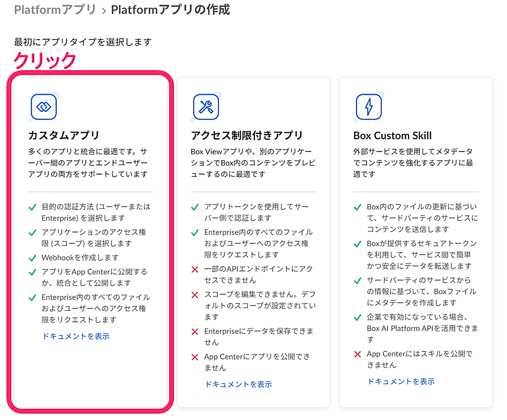Select the カスタムアプリ card title
This screenshot has width=507, height=420.
[64, 135]
